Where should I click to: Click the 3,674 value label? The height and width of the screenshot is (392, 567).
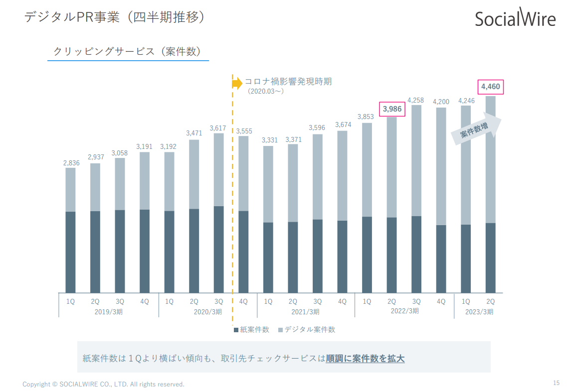(343, 125)
